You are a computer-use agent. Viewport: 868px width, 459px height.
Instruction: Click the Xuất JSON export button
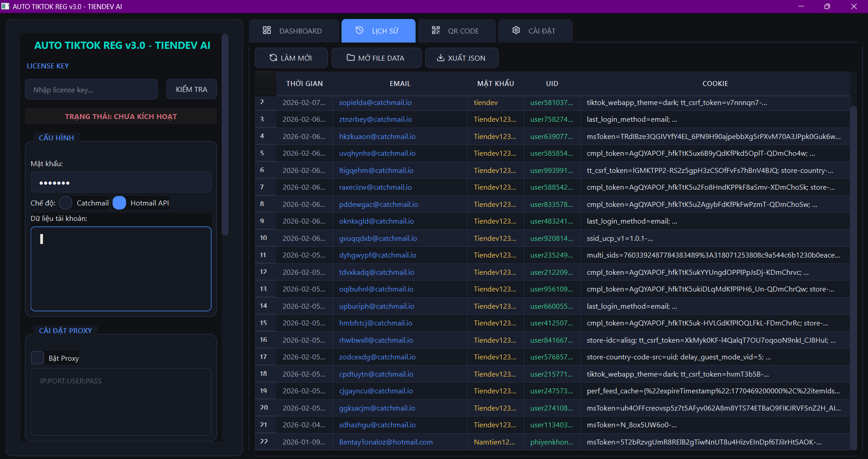pos(461,58)
